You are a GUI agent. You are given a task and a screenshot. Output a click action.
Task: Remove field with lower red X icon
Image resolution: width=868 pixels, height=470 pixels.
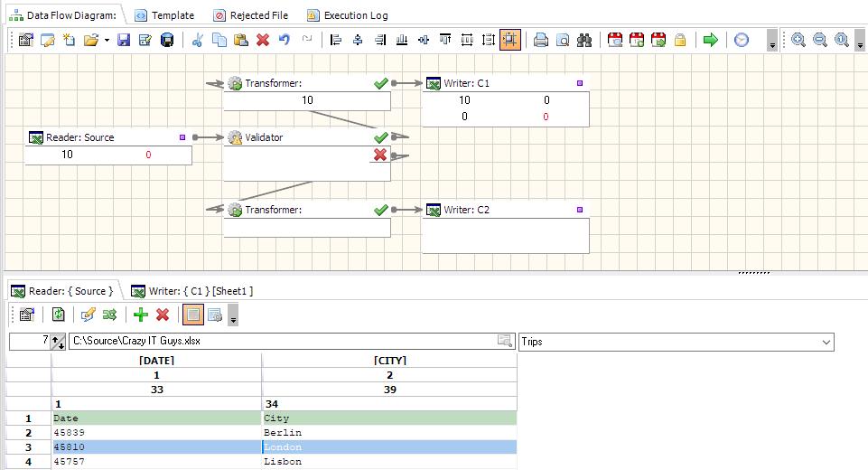coord(163,315)
